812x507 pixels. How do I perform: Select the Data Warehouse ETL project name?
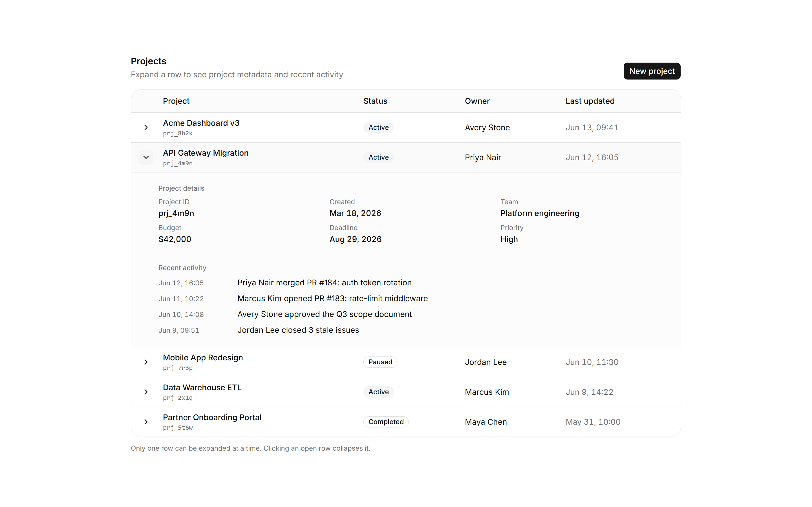point(202,388)
